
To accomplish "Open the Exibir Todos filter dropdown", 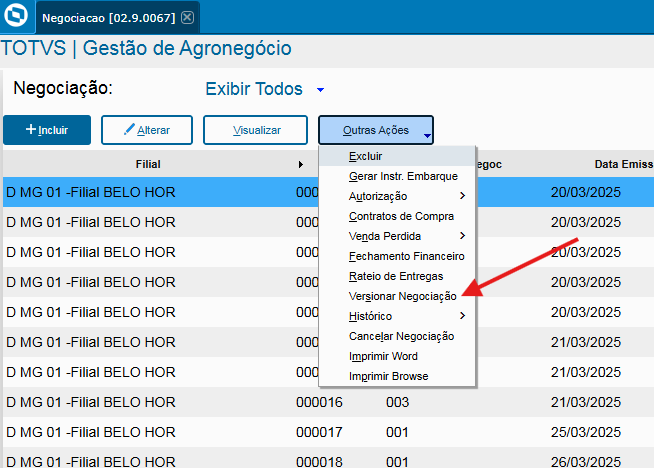I will (x=320, y=90).
